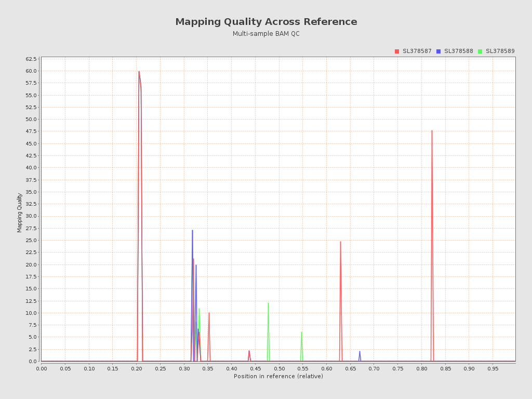Select the chart title Mapping Quality Across Reference
The width and height of the screenshot is (532, 399).
[x=266, y=22]
